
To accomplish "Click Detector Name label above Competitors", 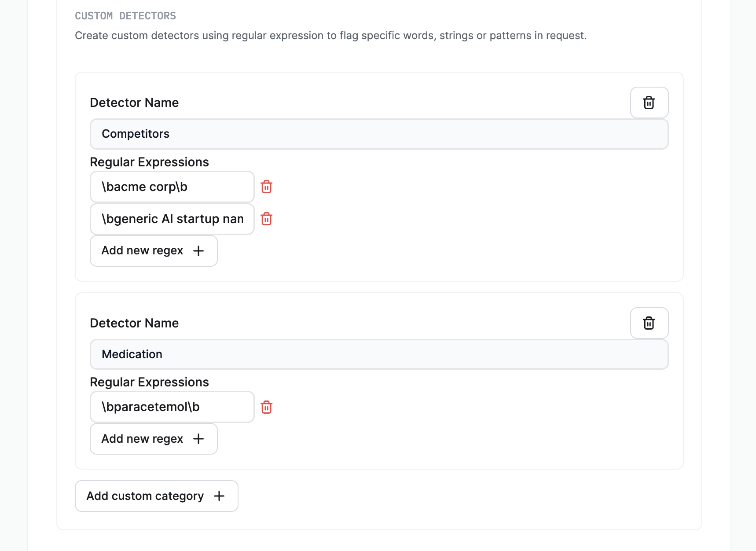I will 134,103.
